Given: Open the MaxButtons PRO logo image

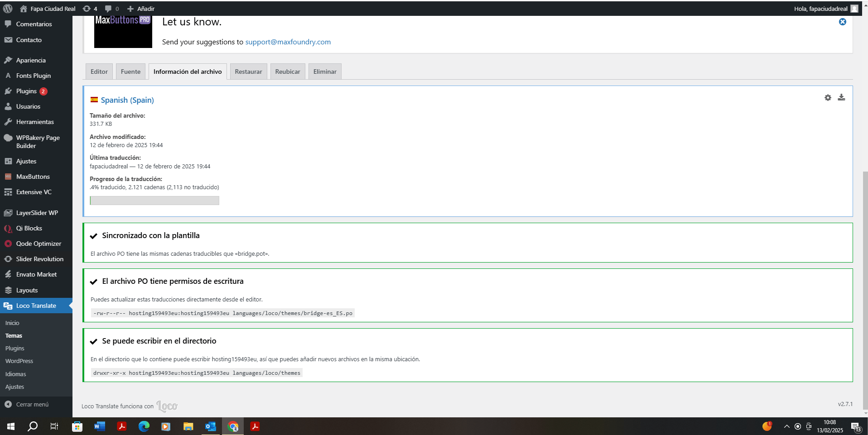Looking at the screenshot, I should point(123,32).
